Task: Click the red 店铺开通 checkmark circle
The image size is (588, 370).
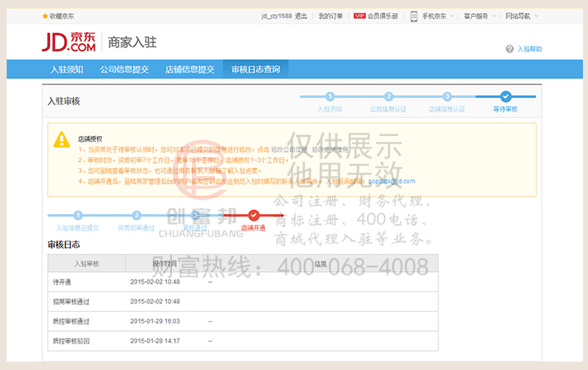Action: pos(253,216)
